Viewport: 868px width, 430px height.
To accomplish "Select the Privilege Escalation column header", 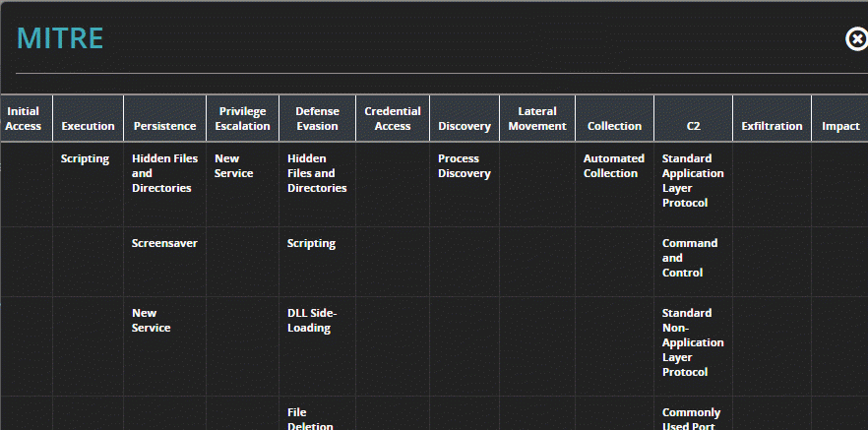I will 242,118.
